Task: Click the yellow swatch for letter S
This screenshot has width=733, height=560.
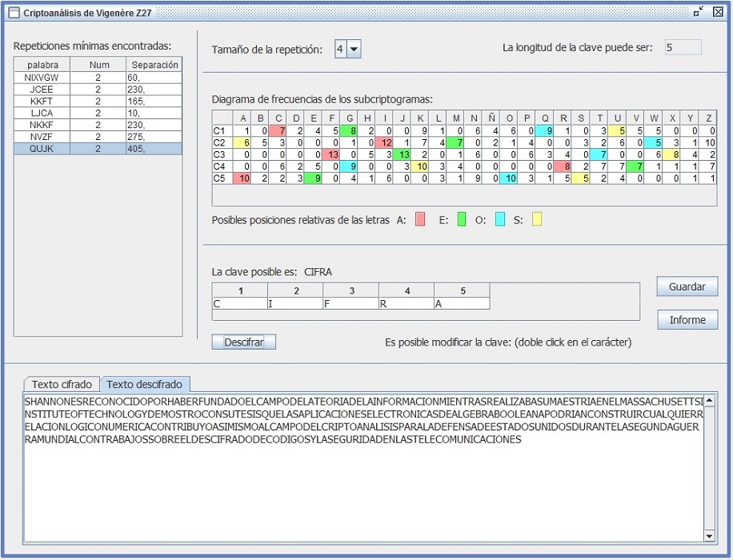Action: [x=537, y=220]
